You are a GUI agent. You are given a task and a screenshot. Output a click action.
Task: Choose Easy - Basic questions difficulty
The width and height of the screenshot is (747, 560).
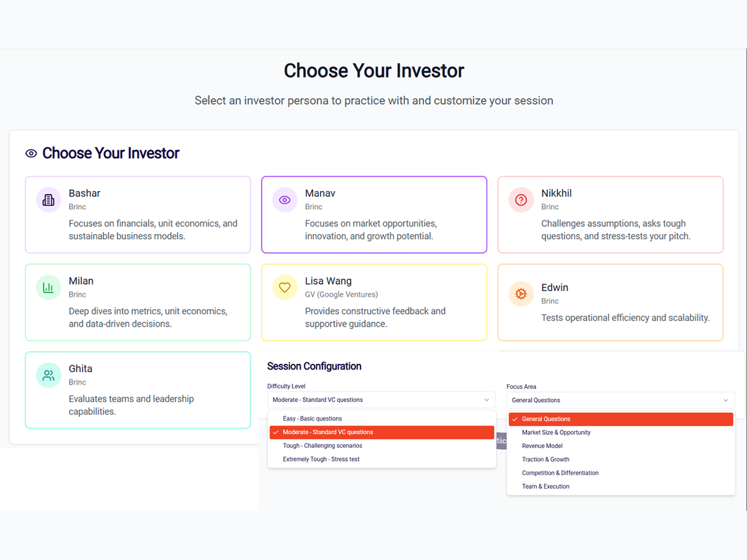382,419
